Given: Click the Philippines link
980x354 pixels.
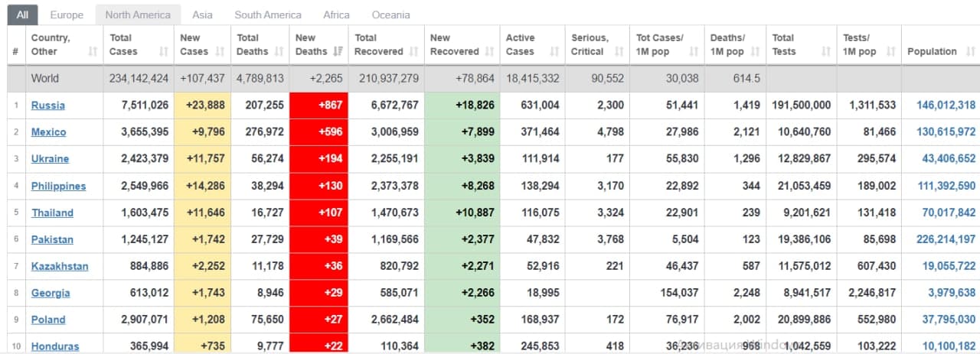Looking at the screenshot, I should 58,186.
